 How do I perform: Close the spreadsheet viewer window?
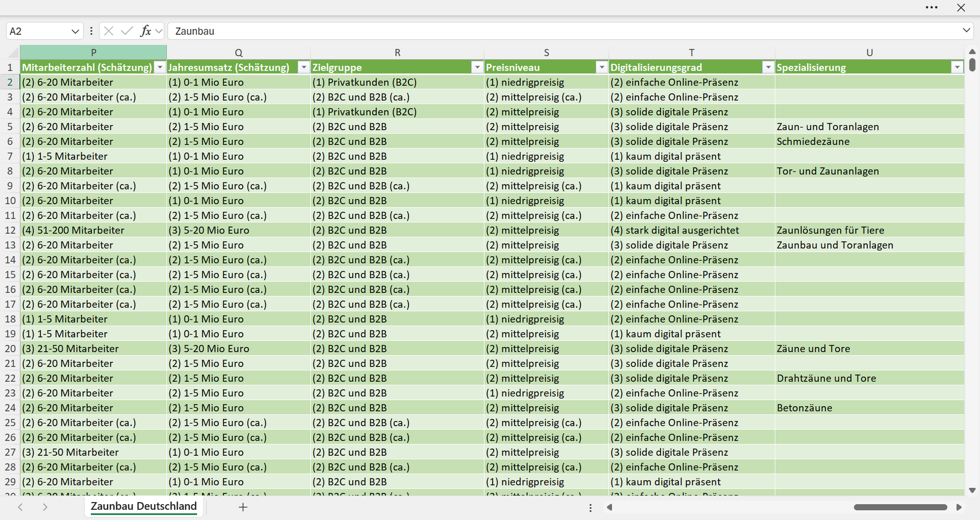961,8
